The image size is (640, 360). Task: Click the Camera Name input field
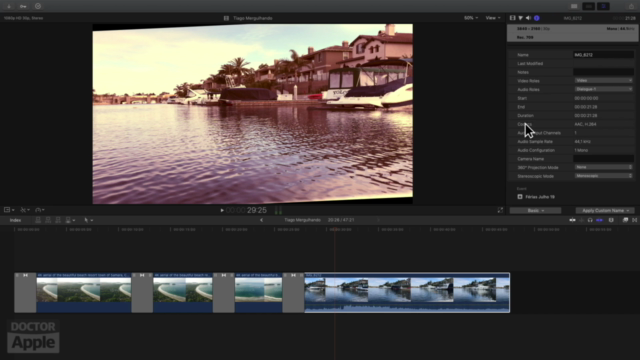[x=603, y=159]
